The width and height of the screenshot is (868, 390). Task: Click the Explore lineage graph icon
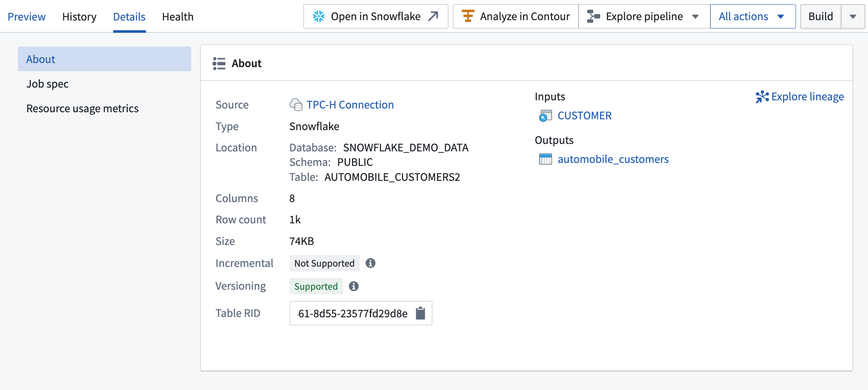tap(762, 97)
